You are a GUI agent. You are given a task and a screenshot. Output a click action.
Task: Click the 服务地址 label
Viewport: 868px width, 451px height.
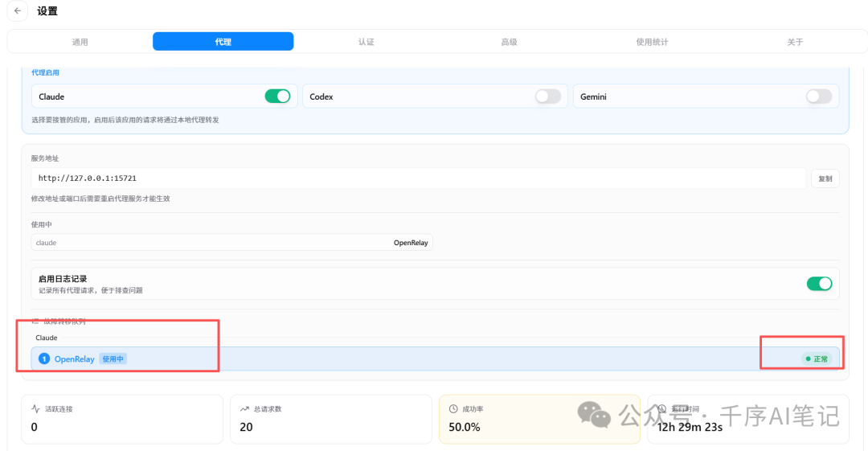tap(45, 158)
